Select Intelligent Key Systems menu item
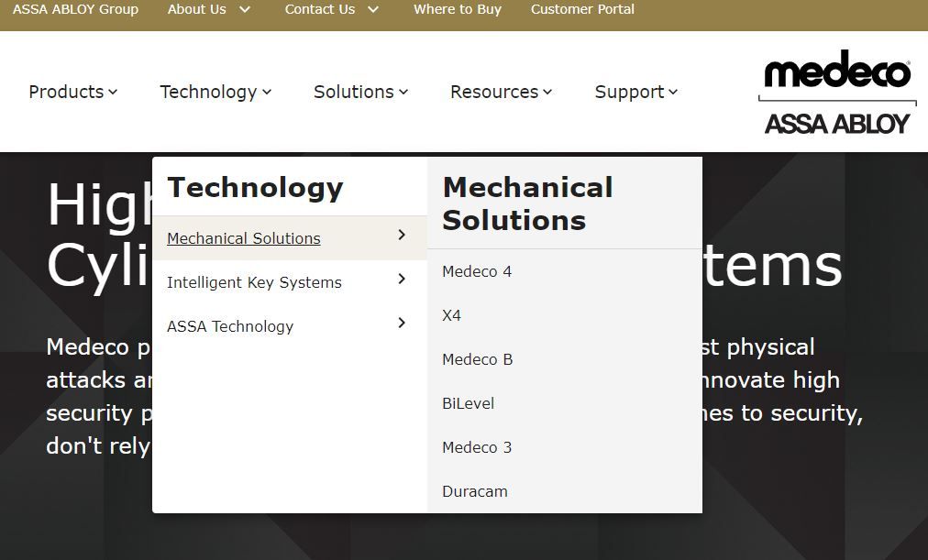The width and height of the screenshot is (928, 560). pos(255,282)
